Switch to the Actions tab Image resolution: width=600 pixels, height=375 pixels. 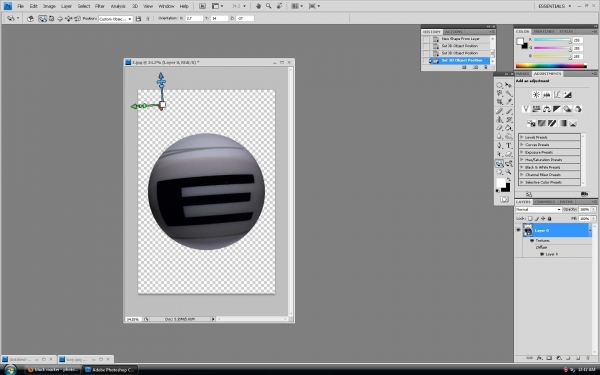point(453,32)
